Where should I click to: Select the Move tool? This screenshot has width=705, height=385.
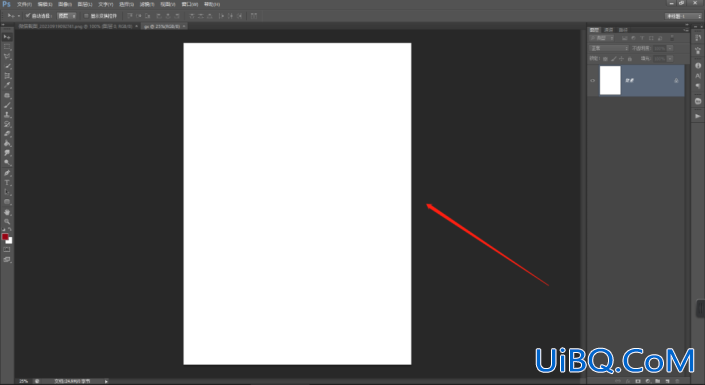pos(7,37)
